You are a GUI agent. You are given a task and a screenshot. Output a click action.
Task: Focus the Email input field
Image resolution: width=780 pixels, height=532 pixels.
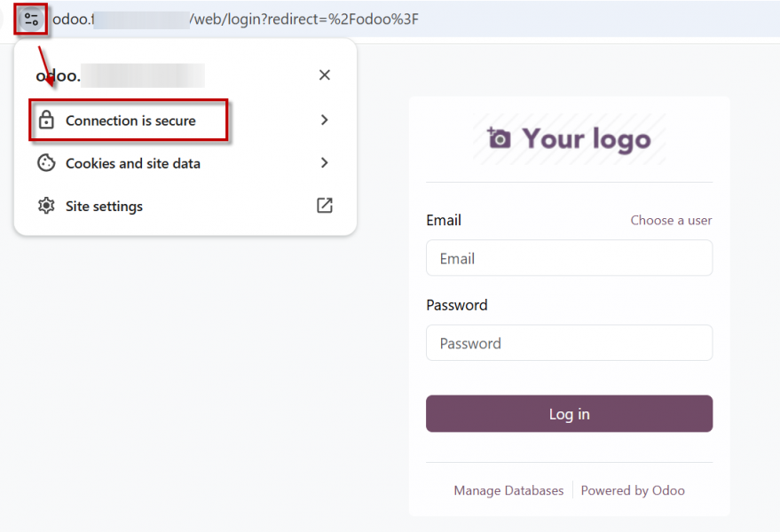point(569,258)
